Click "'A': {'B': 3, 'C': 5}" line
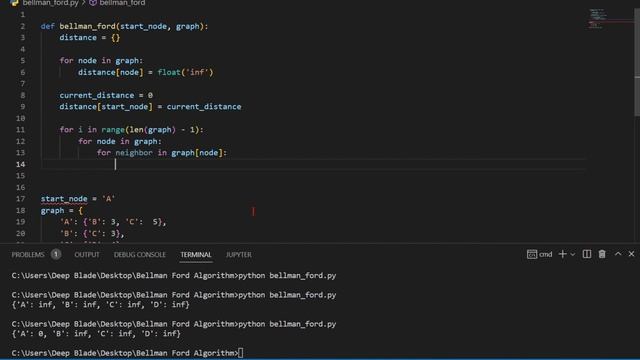This screenshot has width=640, height=360. [x=113, y=222]
